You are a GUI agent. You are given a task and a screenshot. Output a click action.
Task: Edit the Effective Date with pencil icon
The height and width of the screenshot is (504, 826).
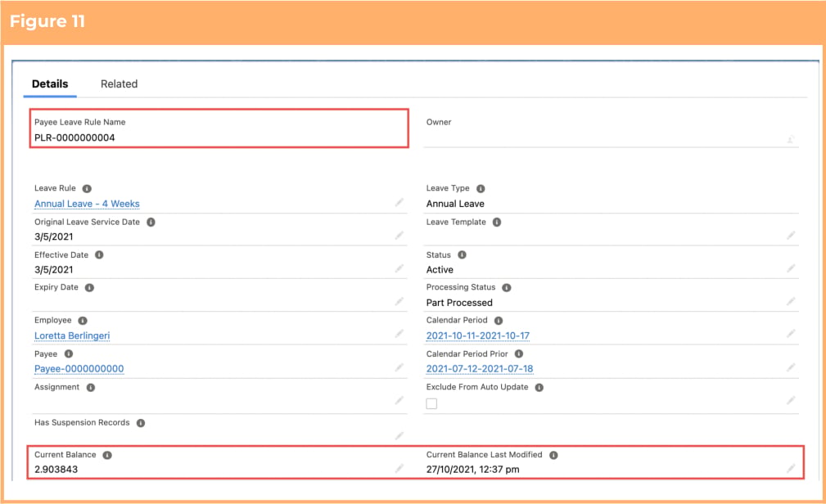(x=399, y=268)
